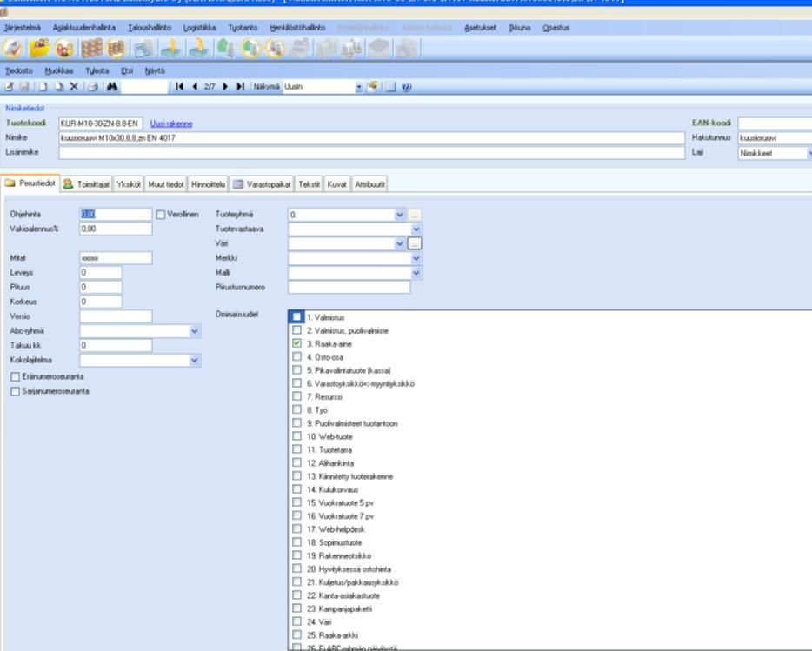This screenshot has height=651, width=812.
Task: Open the Kokolajitelma dropdown
Action: [x=195, y=360]
